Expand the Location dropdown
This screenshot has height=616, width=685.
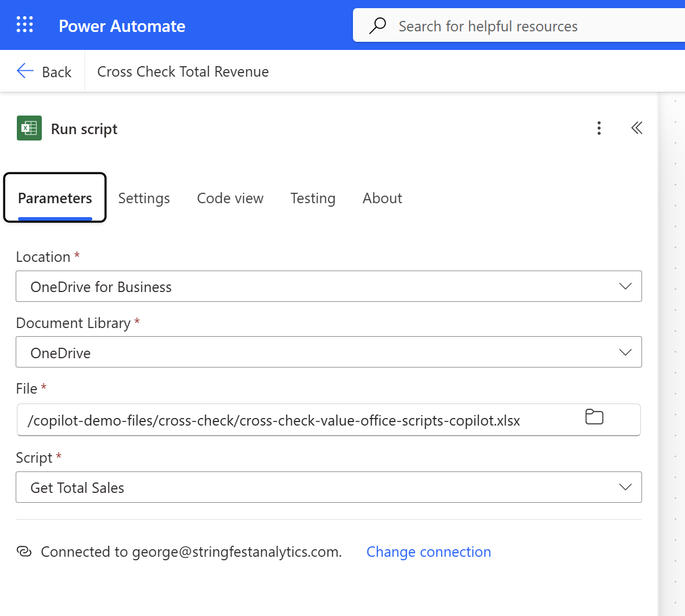[x=625, y=286]
